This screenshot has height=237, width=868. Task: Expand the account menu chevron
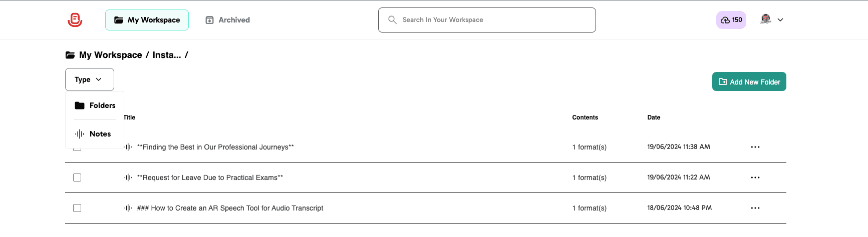point(780,20)
